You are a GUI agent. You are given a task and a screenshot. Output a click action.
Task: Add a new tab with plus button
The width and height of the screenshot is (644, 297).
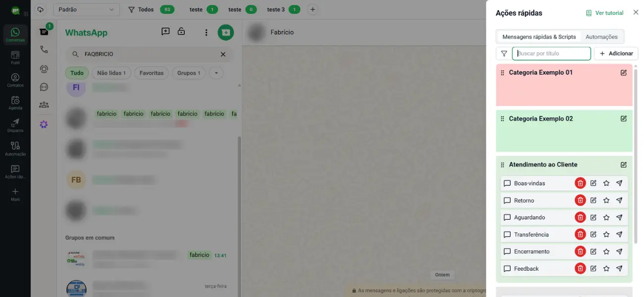(313, 9)
